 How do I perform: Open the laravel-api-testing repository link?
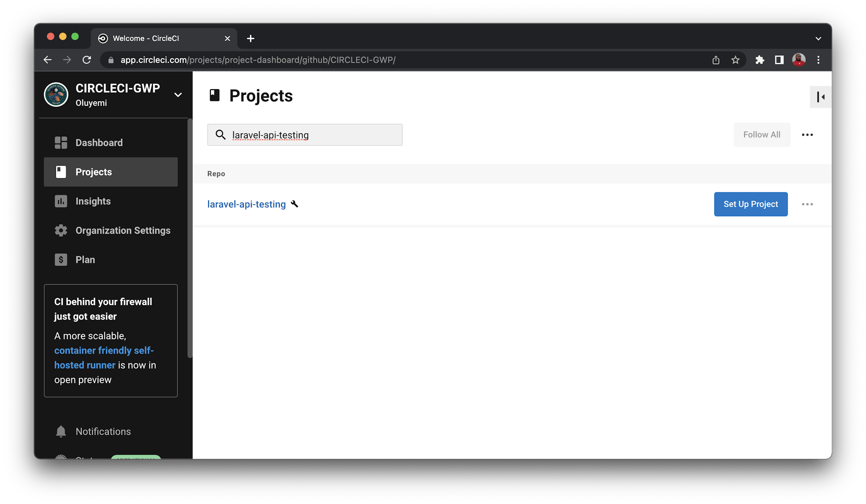click(x=246, y=204)
